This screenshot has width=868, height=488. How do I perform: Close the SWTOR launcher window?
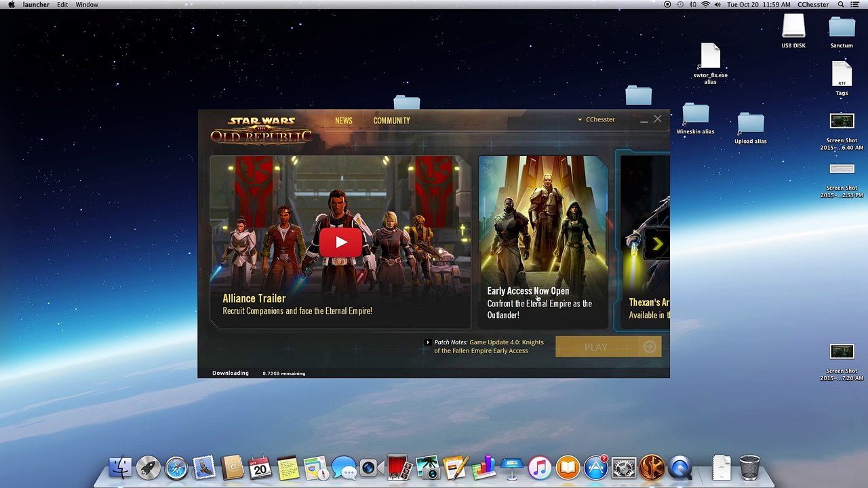657,119
